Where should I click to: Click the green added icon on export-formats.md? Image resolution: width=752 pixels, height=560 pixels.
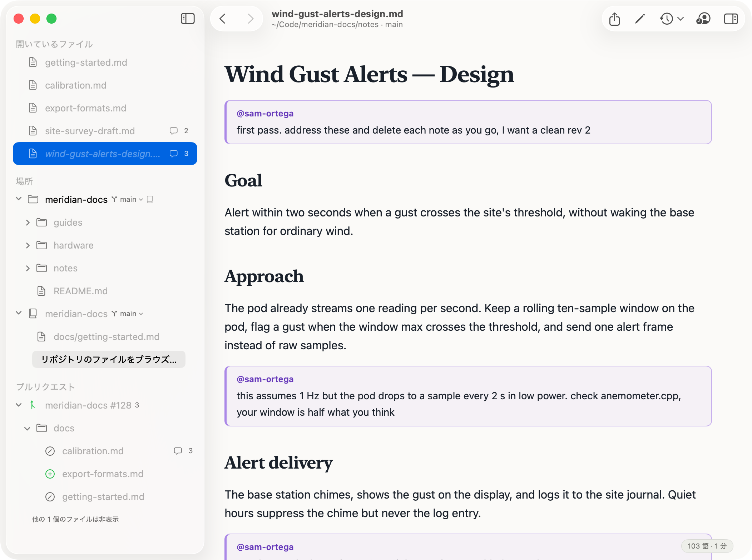(x=50, y=474)
